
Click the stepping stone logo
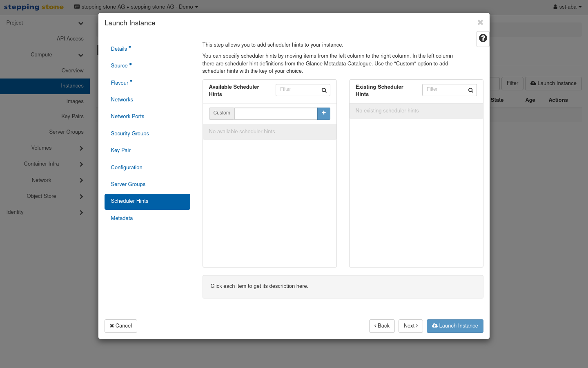34,7
